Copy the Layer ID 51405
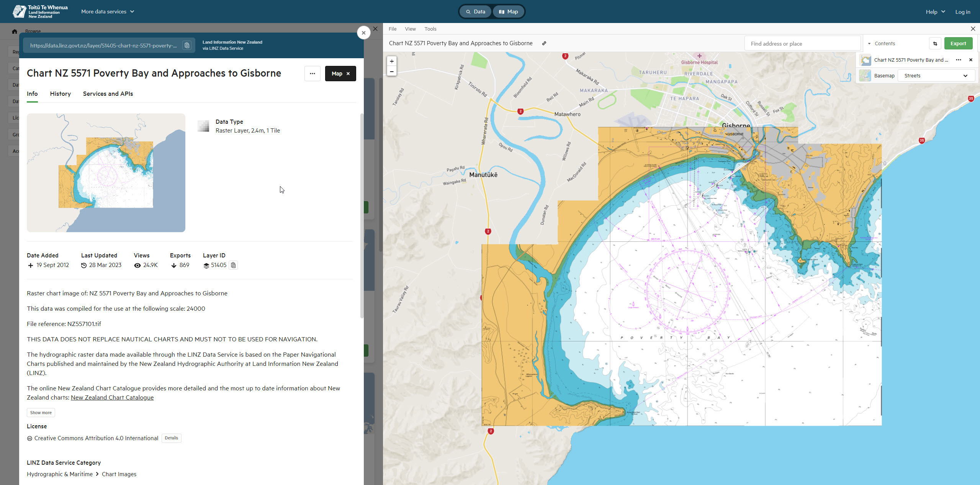The width and height of the screenshot is (980, 485). pyautogui.click(x=233, y=265)
